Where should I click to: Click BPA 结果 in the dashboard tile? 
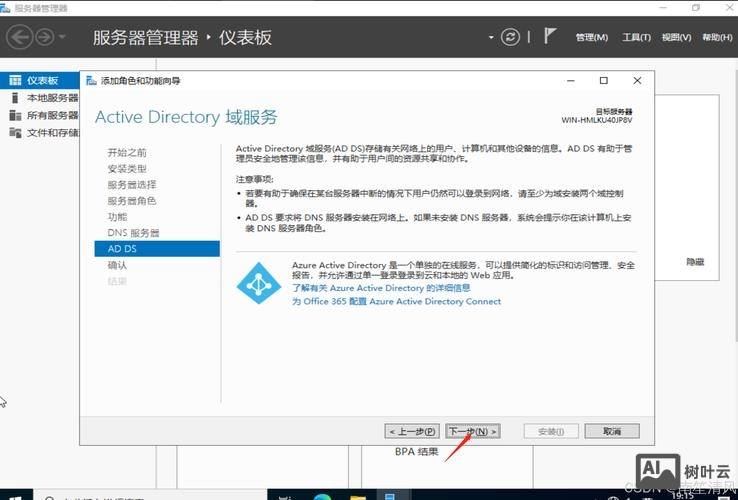pyautogui.click(x=417, y=452)
